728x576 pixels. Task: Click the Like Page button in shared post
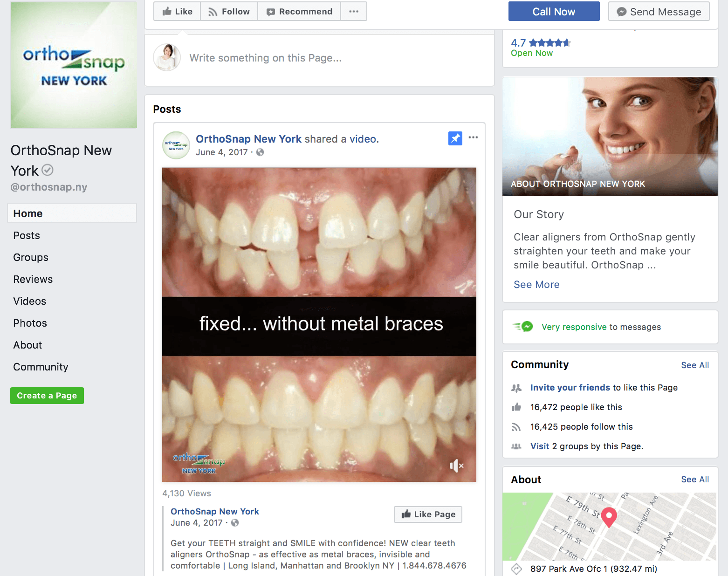[428, 514]
